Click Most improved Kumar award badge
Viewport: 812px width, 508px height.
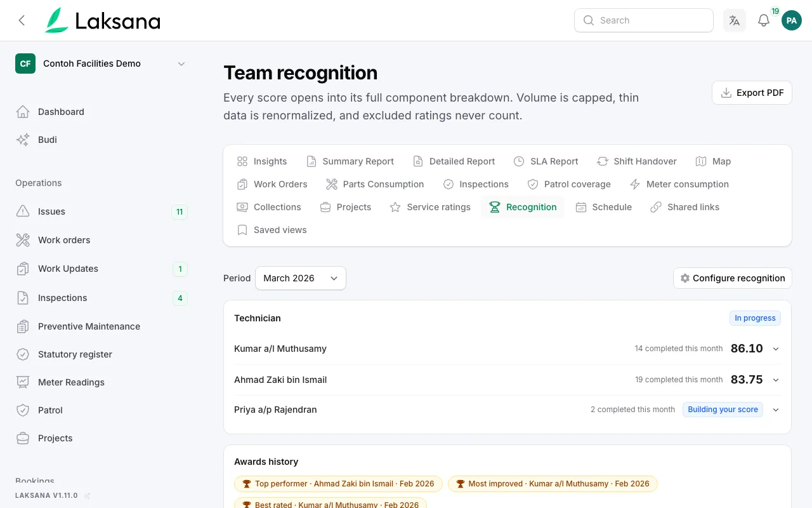point(553,484)
